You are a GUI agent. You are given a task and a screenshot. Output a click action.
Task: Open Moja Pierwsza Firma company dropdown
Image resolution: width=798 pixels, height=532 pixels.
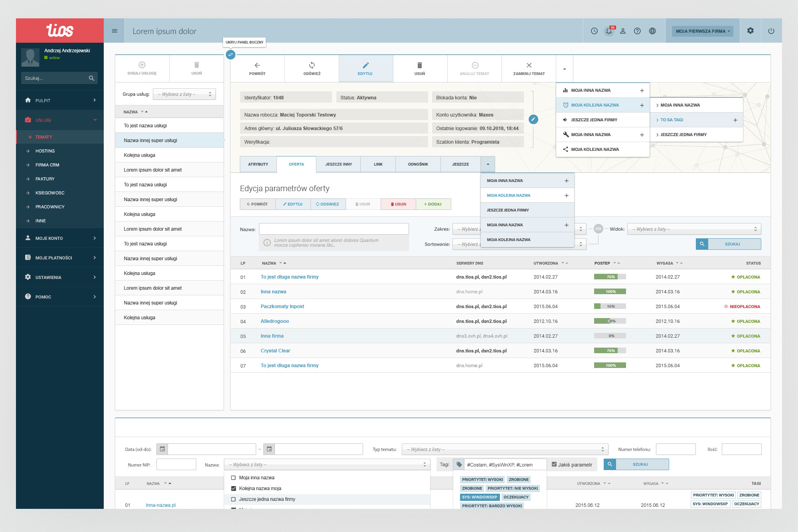702,31
